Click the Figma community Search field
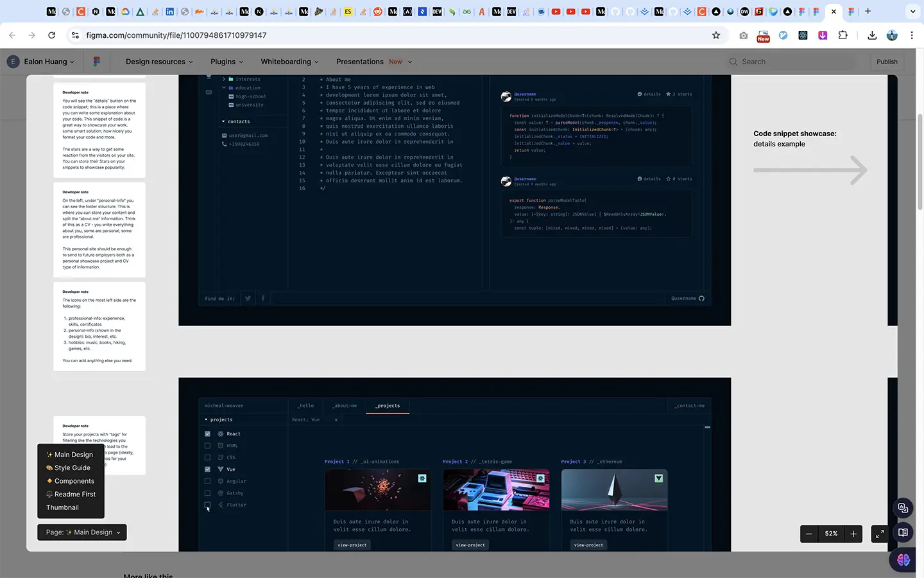This screenshot has width=924, height=578. 792,62
